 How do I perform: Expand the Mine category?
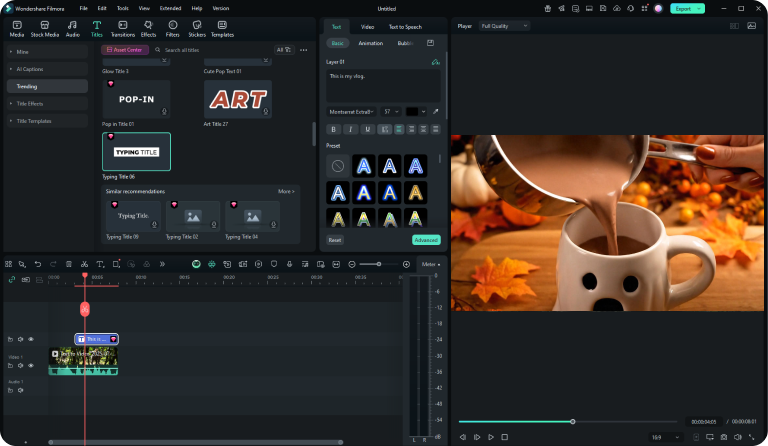click(47, 52)
